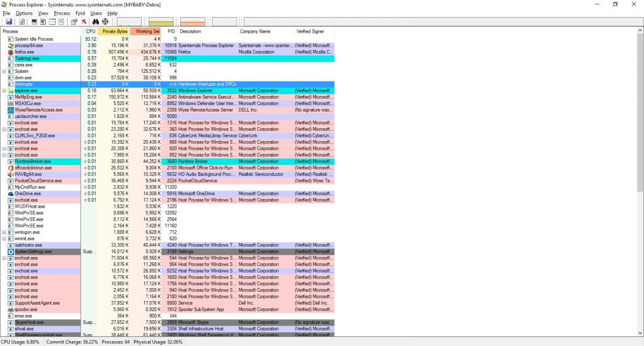Collapse the explorer.exe tree node
The height and width of the screenshot is (346, 644).
(x=4, y=91)
